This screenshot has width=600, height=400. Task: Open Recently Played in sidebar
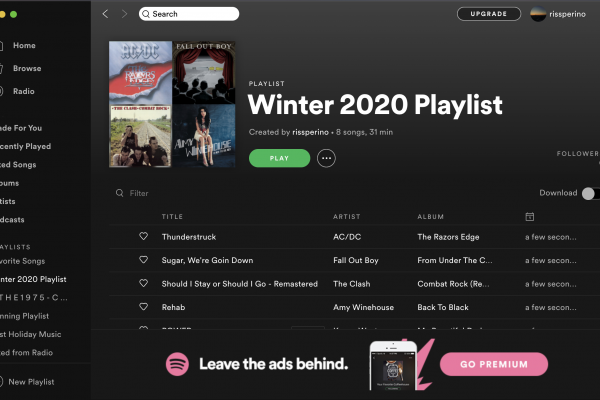point(25,147)
